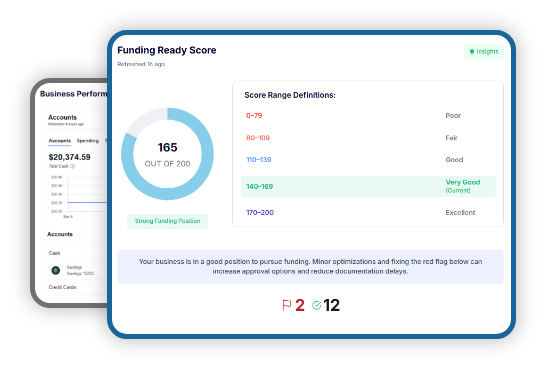546x369 pixels.
Task: Click the Cash section label
Action: click(x=54, y=253)
